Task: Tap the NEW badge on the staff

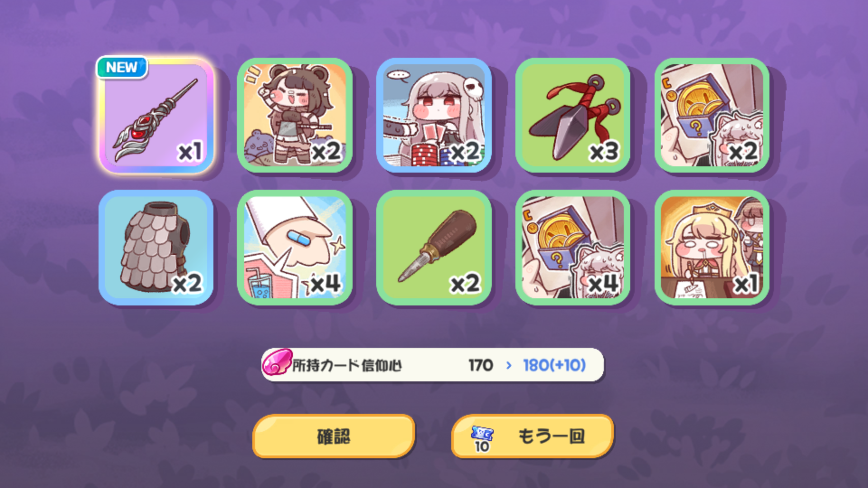Action: [122, 67]
